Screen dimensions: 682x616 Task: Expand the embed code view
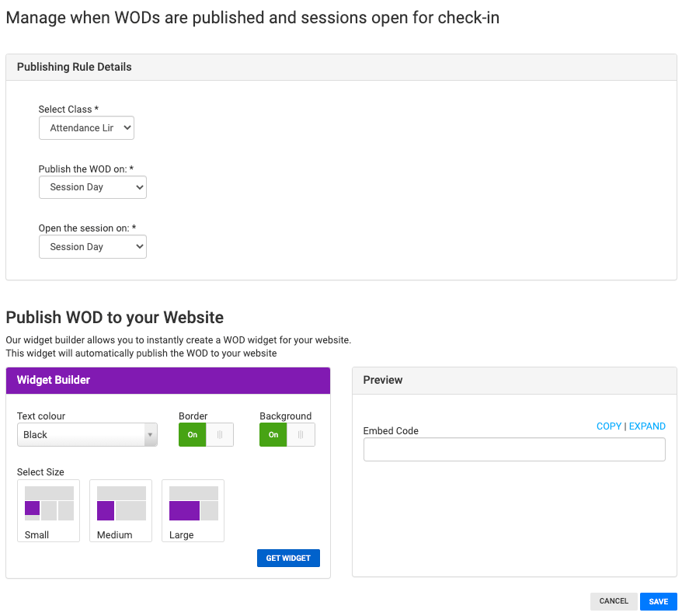(647, 426)
